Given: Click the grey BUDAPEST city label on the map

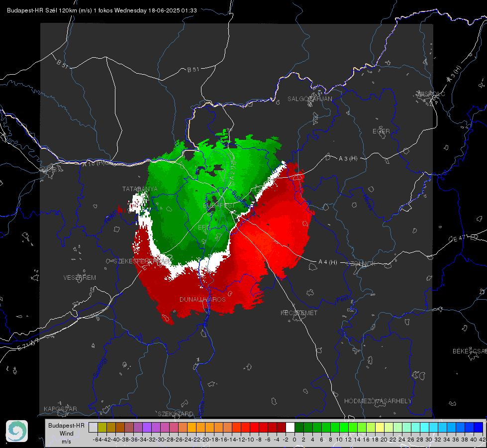Looking at the screenshot, I should pos(219,205).
